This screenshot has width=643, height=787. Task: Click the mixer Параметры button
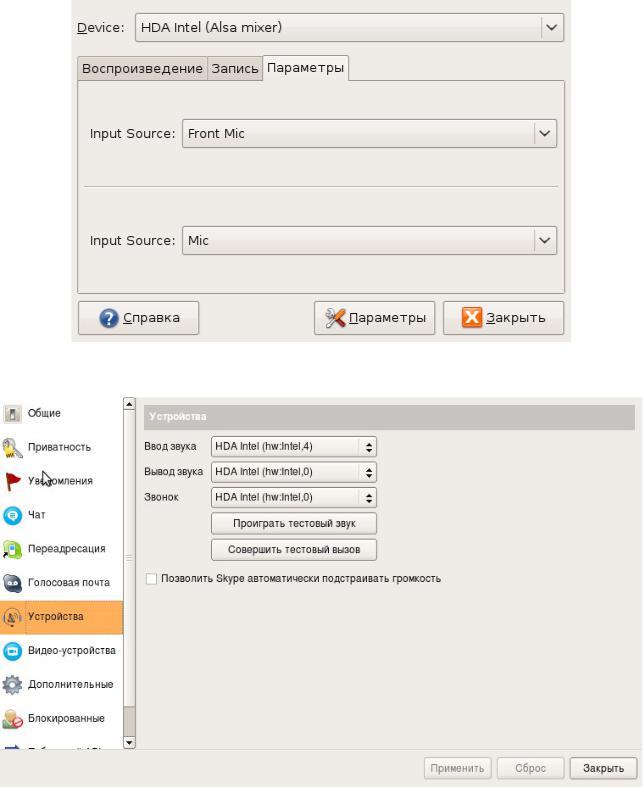click(374, 318)
